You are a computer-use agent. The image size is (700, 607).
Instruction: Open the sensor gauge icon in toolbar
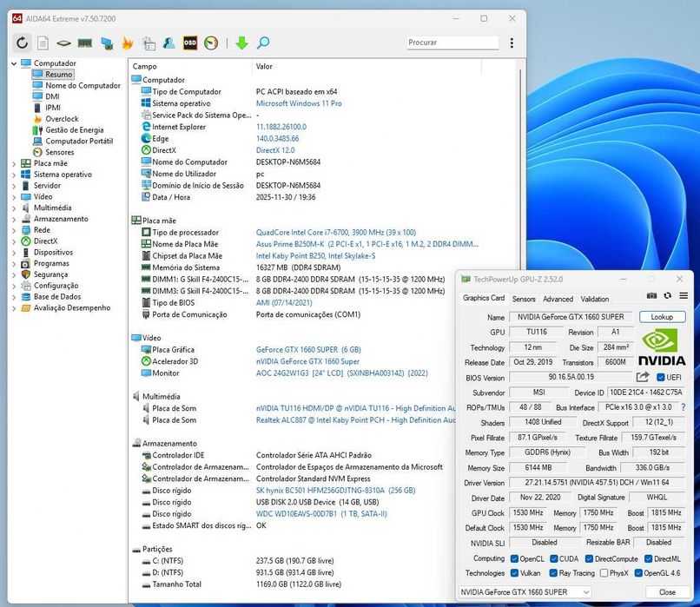(211, 43)
